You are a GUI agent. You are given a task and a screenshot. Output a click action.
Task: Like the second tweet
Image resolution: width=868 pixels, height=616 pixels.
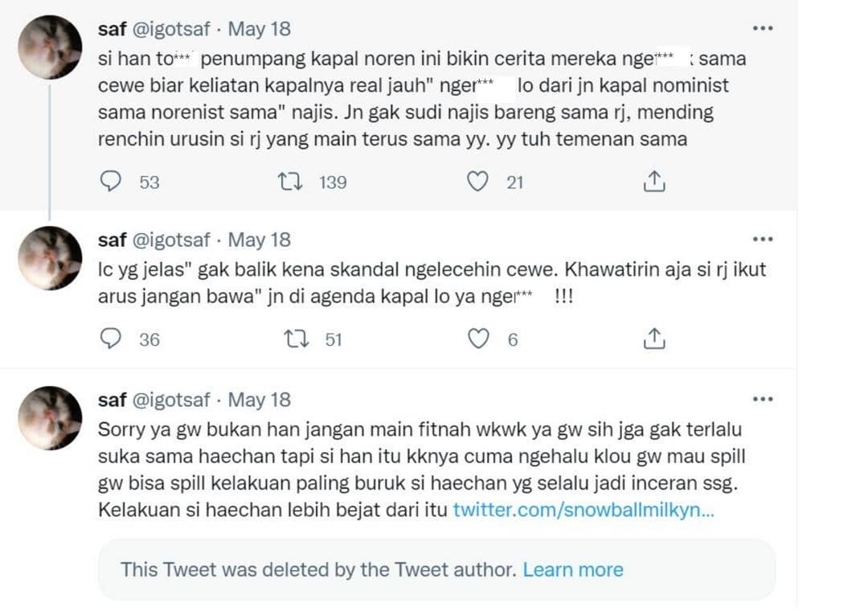pyautogui.click(x=480, y=339)
